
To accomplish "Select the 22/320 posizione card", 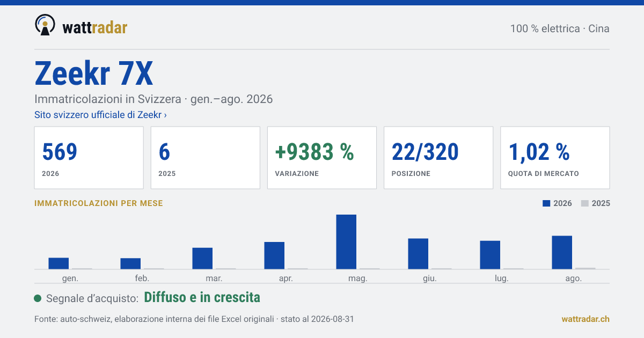I will (x=438, y=158).
